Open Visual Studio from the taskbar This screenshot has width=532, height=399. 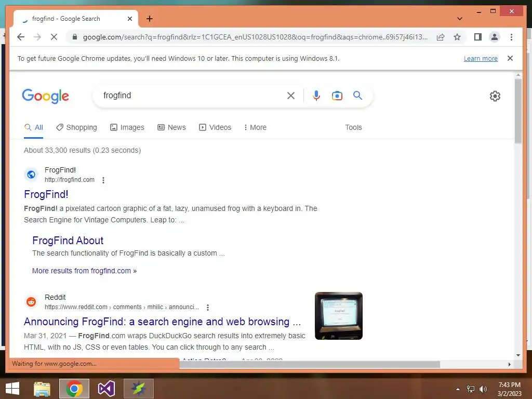point(107,389)
